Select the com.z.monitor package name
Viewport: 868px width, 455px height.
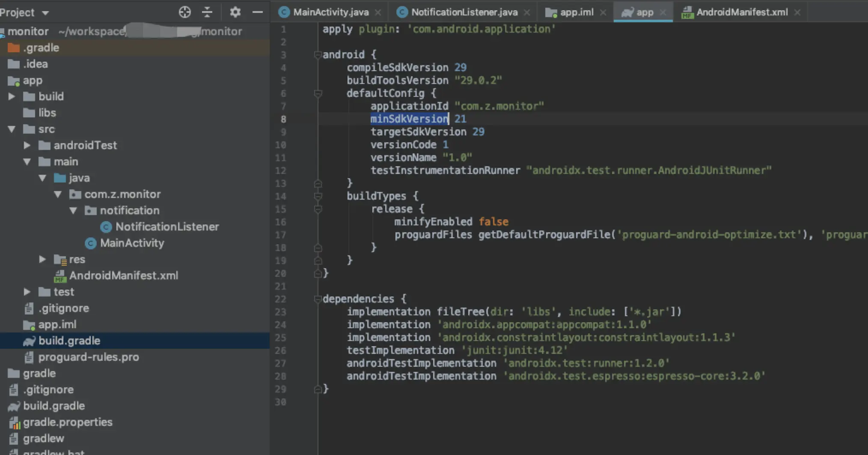(123, 194)
